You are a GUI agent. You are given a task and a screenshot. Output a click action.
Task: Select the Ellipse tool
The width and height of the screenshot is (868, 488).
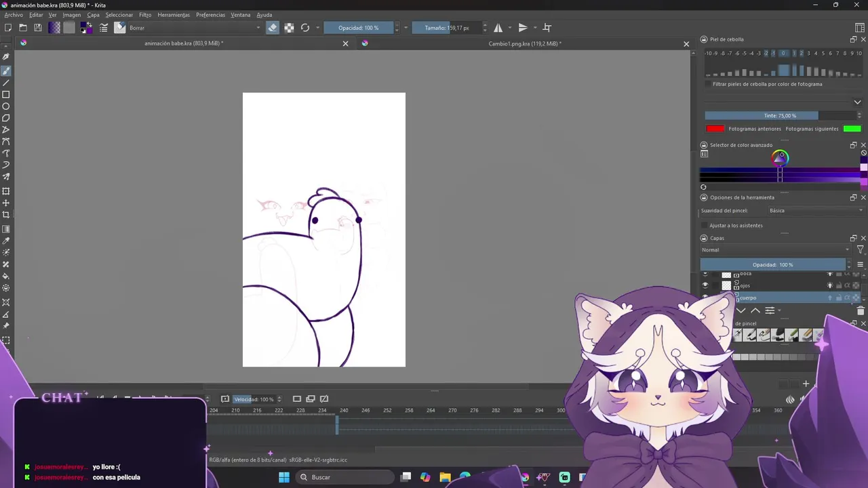6,106
